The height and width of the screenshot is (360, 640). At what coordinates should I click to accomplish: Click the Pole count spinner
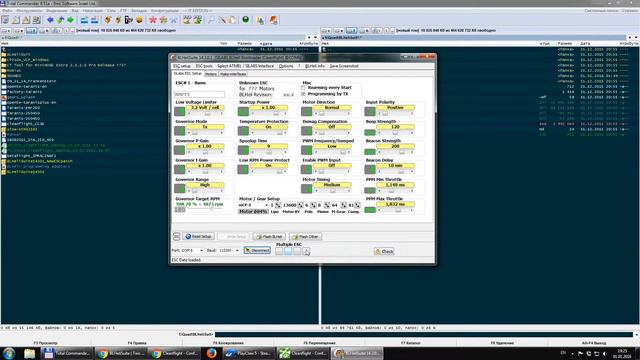(x=313, y=205)
